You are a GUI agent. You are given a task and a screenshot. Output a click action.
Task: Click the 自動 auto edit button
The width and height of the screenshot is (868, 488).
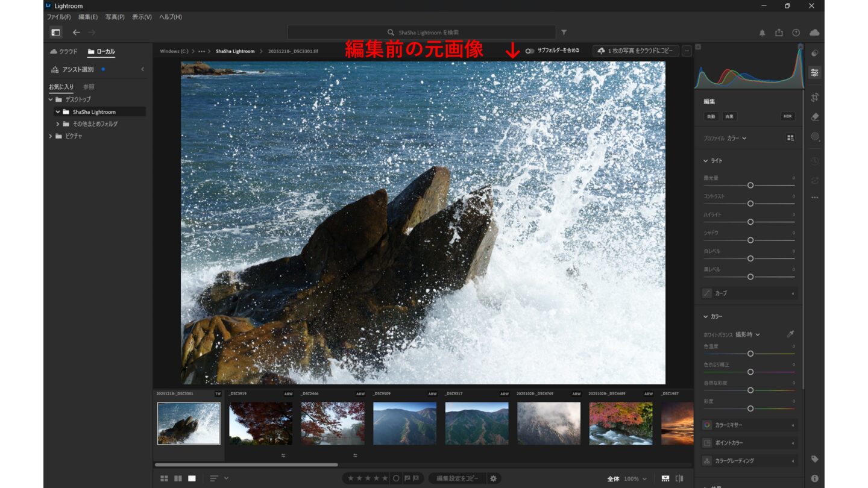click(x=711, y=116)
